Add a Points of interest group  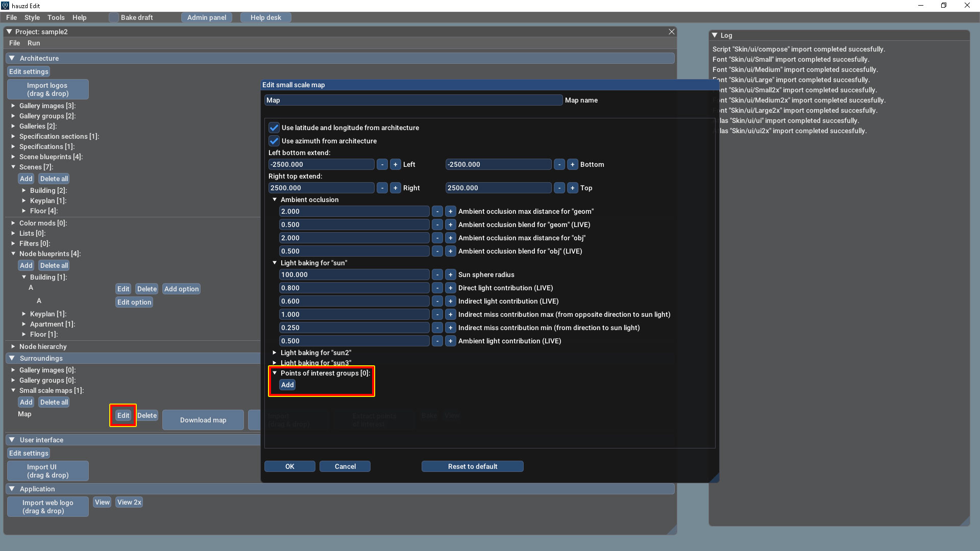tap(287, 385)
